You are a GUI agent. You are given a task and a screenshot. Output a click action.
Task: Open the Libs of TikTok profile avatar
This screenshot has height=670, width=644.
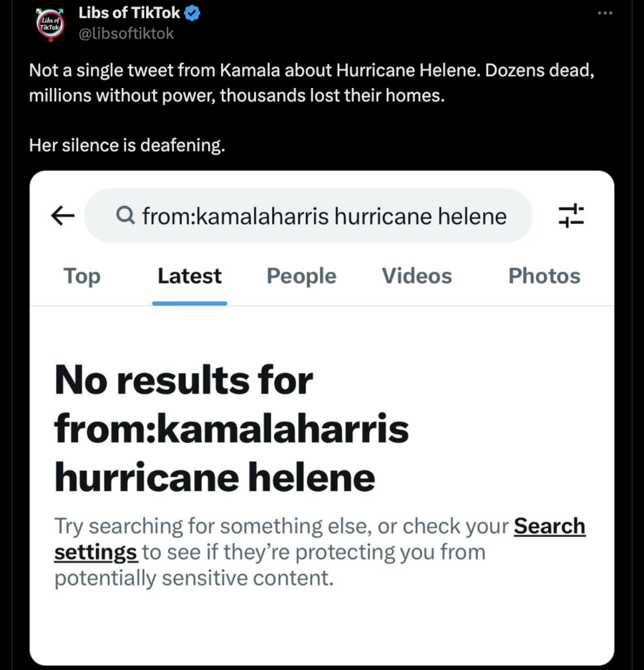[49, 23]
